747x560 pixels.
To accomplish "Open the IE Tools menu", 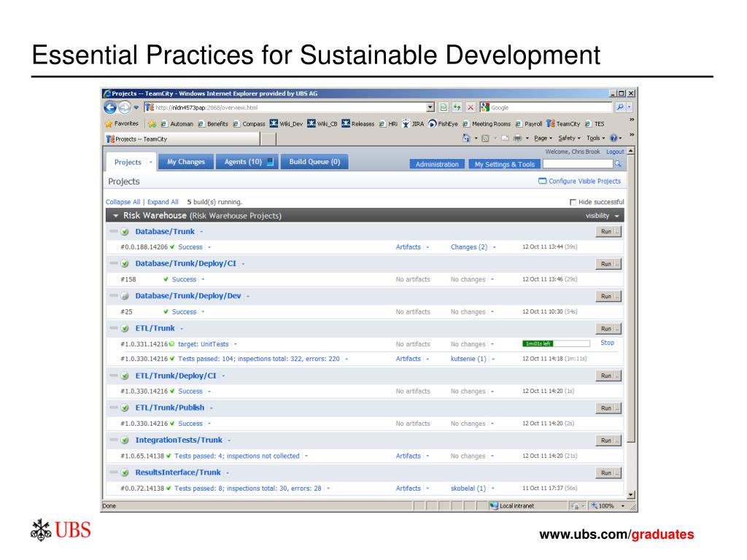I will [595, 138].
